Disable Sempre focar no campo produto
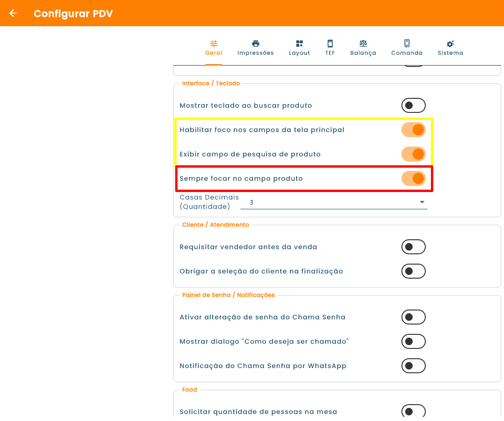This screenshot has height=421, width=504. coord(413,178)
